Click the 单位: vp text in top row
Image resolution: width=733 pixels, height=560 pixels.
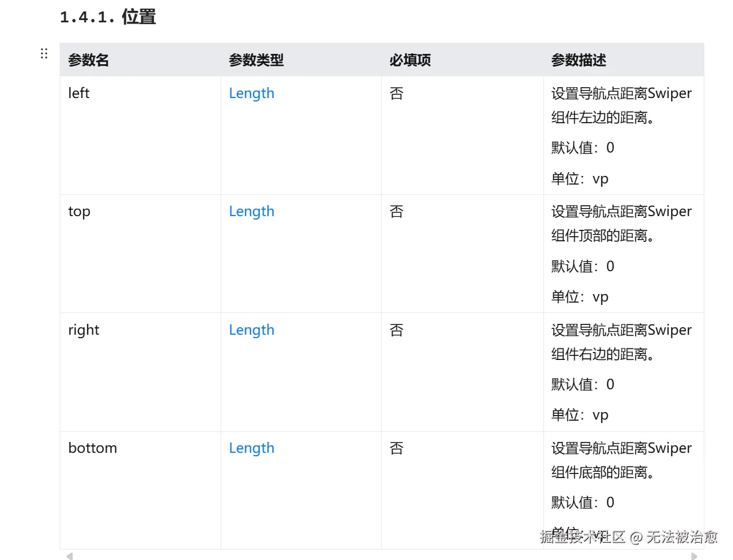pos(579,296)
